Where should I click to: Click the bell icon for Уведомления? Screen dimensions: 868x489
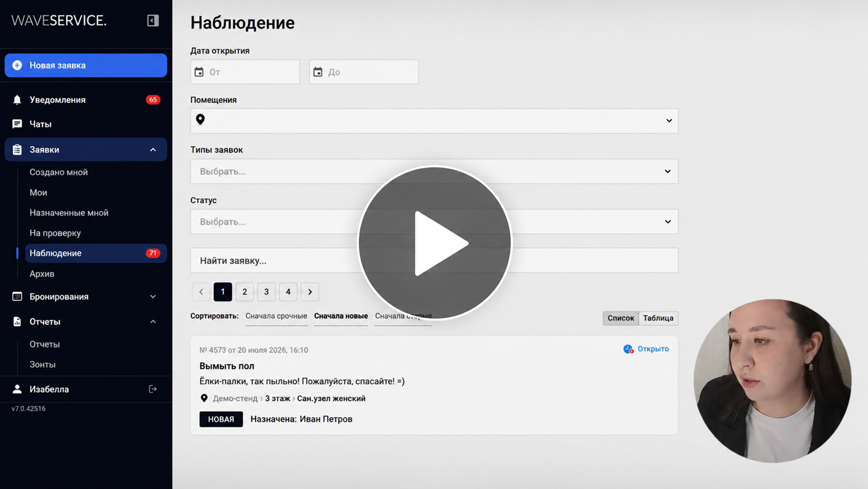tap(17, 100)
